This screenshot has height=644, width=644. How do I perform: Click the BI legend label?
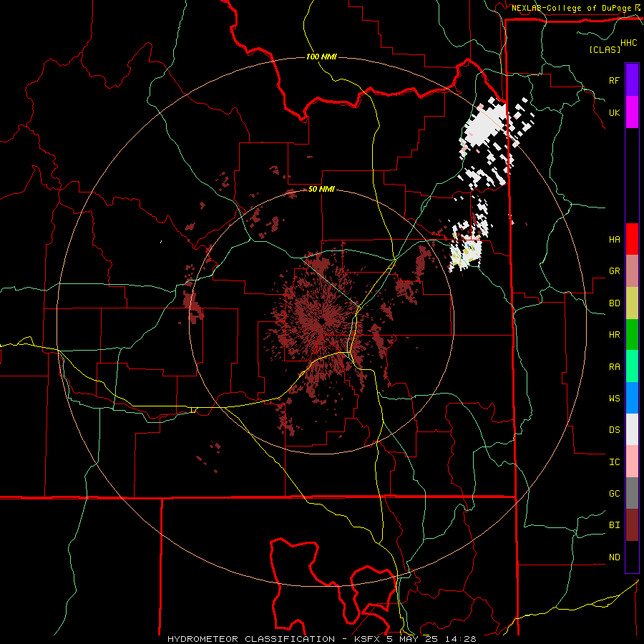tap(614, 525)
